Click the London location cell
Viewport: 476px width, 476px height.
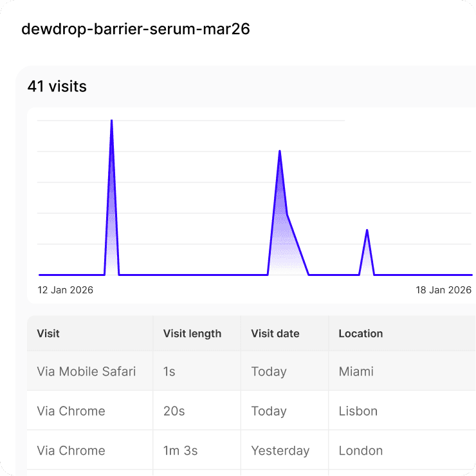402,450
